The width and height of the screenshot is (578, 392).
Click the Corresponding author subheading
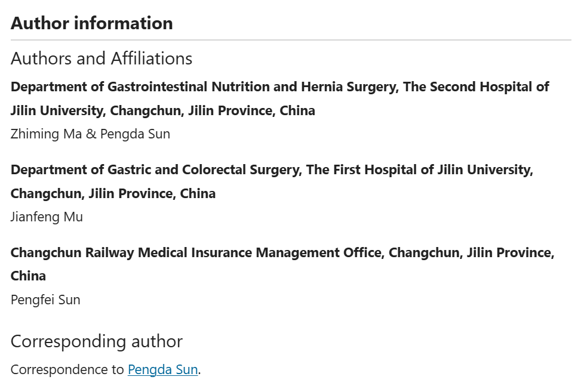coord(97,341)
